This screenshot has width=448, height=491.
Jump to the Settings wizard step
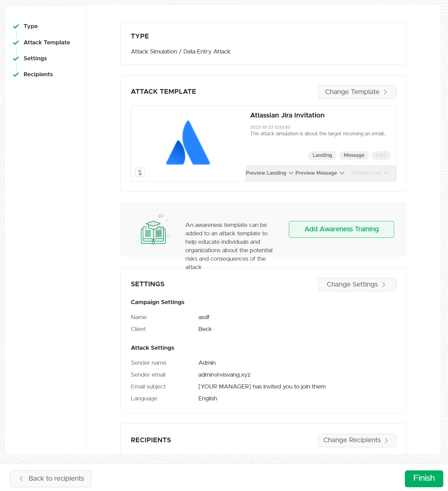[35, 58]
